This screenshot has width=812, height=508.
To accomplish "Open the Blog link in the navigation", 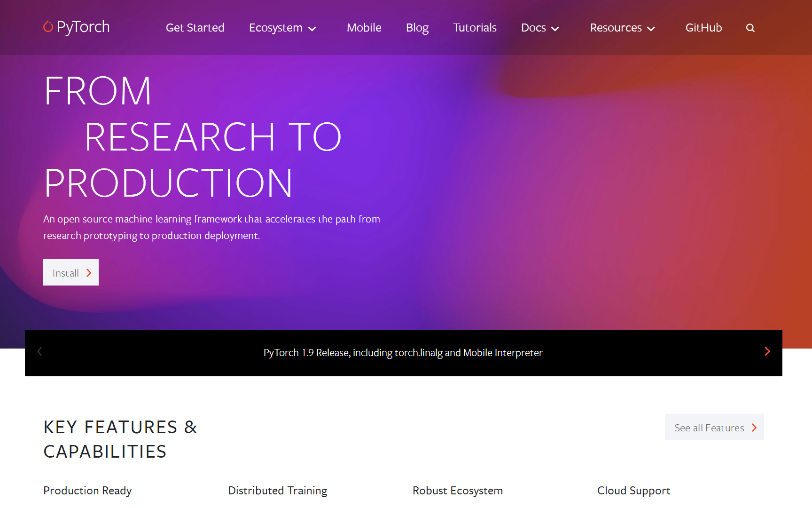I will tap(417, 28).
